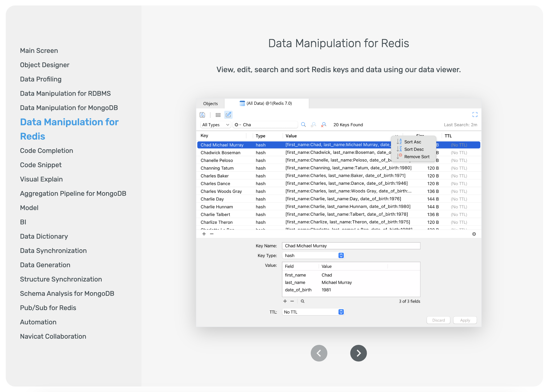Choose Sort Asc from the context menu
550x392 pixels.
(413, 142)
